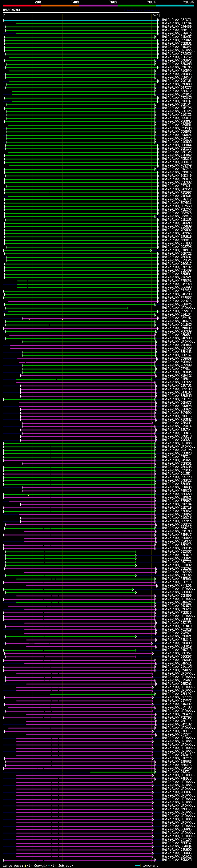Open hit UniRef100_O93796
197x868 pixels.
tap(177, 247)
